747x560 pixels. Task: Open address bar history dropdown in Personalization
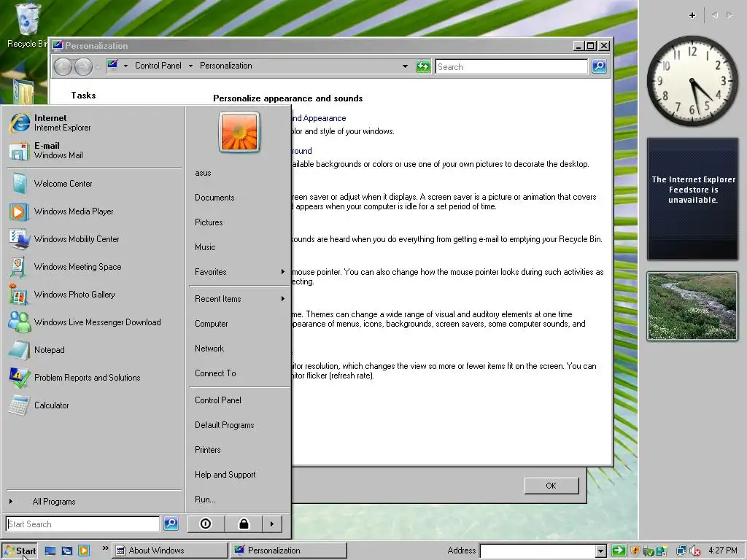coord(405,66)
